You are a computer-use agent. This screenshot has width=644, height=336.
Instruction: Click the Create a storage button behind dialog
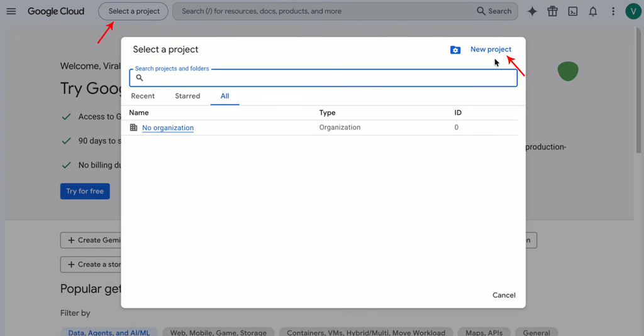91,264
